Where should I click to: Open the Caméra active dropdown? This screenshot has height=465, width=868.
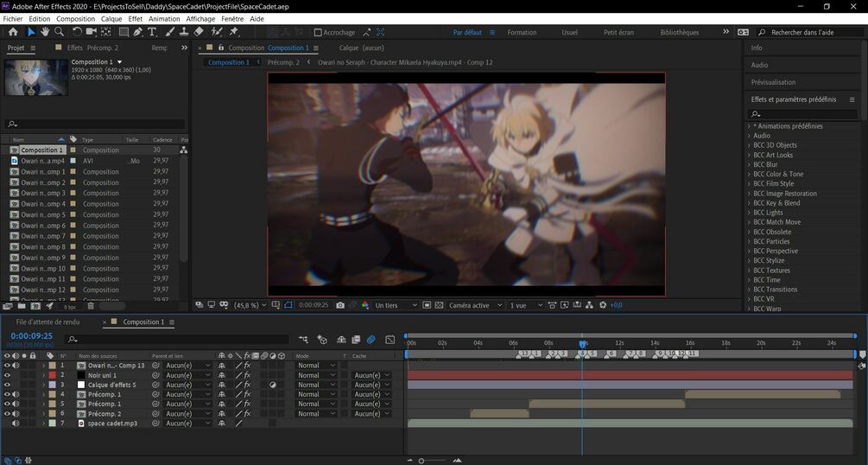(476, 305)
